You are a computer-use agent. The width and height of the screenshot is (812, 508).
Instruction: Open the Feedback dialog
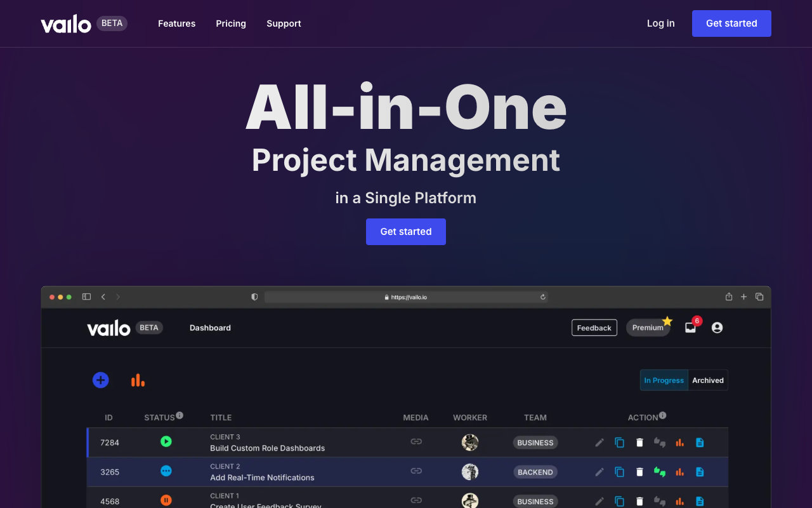[594, 327]
